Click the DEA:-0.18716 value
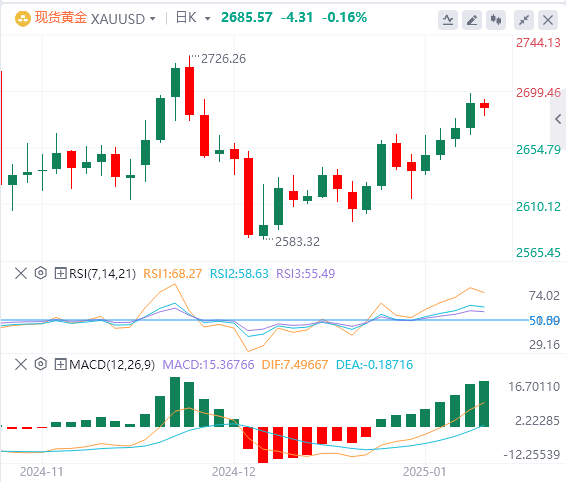This screenshot has width=566, height=482. pyautogui.click(x=374, y=365)
